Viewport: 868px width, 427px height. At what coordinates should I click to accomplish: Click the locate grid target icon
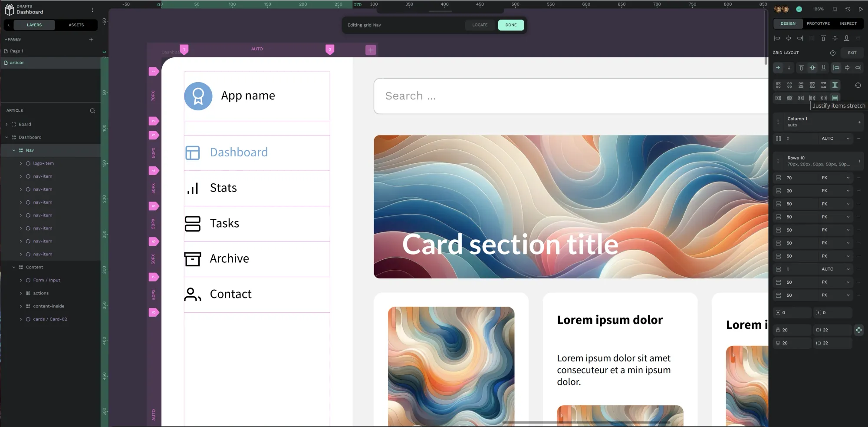pyautogui.click(x=858, y=85)
